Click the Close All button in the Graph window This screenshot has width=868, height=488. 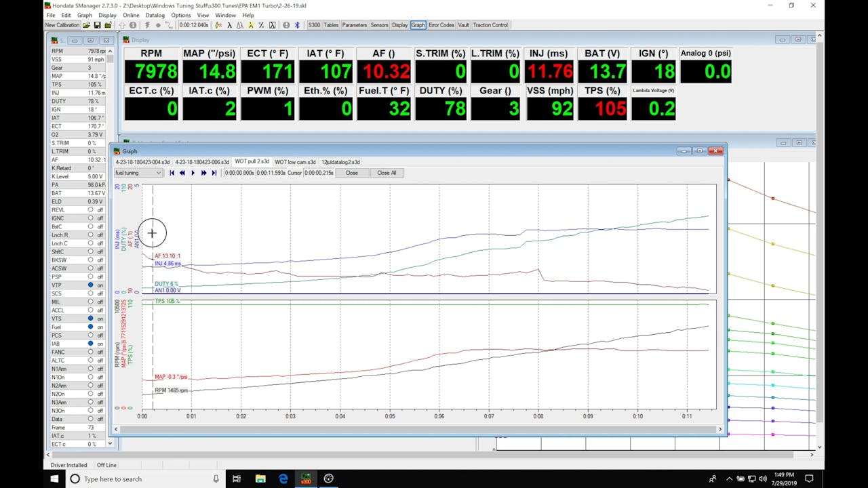click(x=387, y=173)
